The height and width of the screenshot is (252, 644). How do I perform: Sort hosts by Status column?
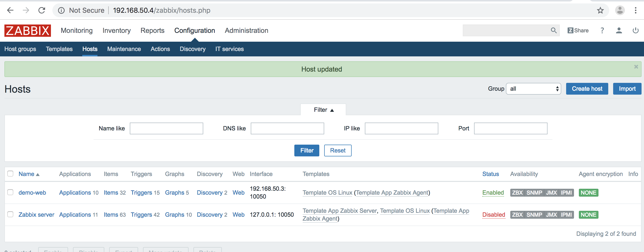[490, 174]
